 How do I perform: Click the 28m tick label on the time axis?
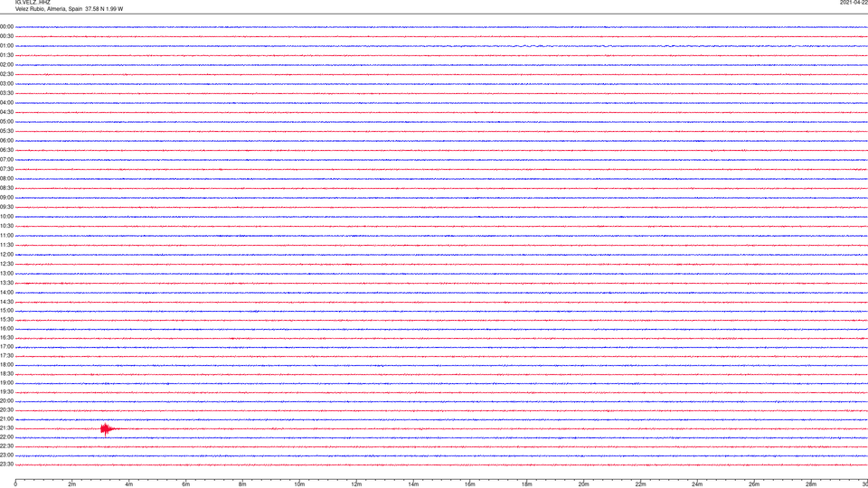(811, 484)
